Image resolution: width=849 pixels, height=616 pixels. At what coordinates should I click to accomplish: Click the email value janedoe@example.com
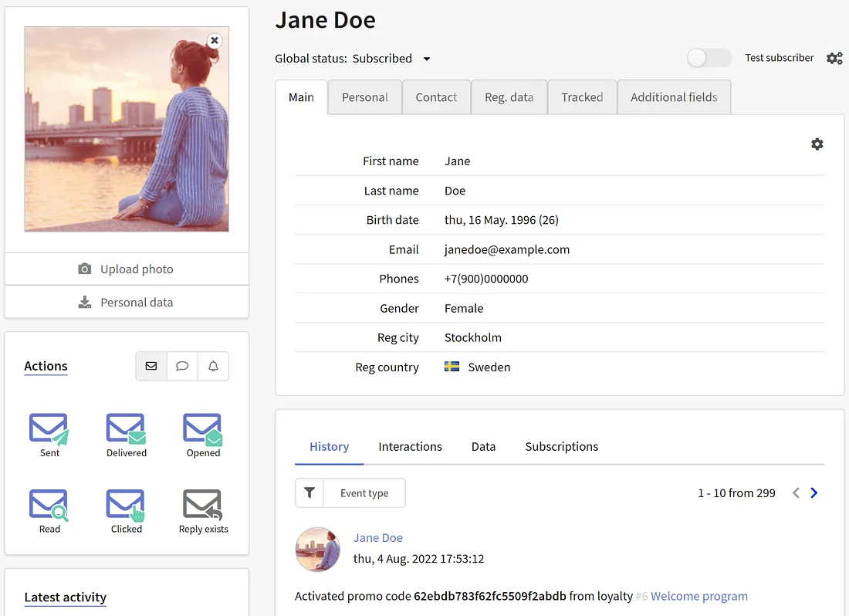[507, 249]
